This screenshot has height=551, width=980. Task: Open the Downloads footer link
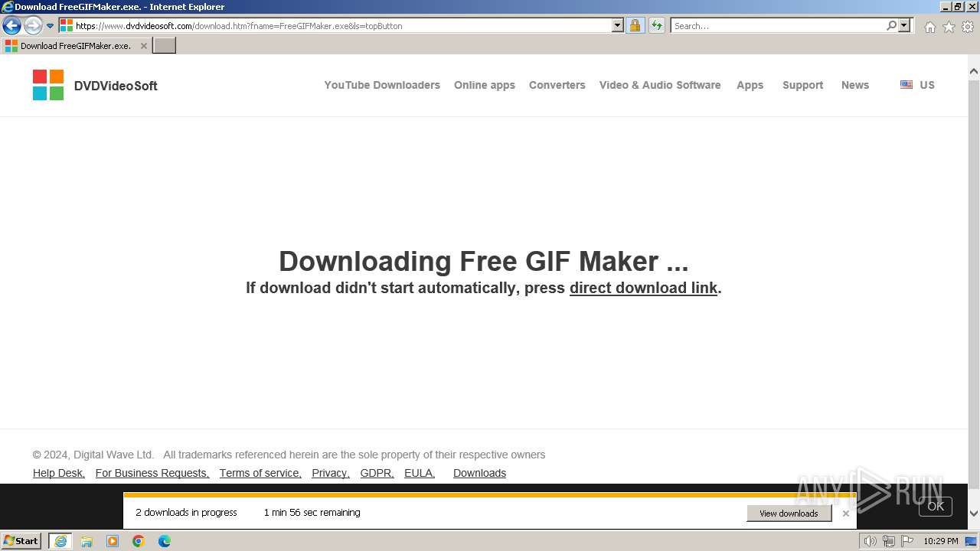[479, 473]
